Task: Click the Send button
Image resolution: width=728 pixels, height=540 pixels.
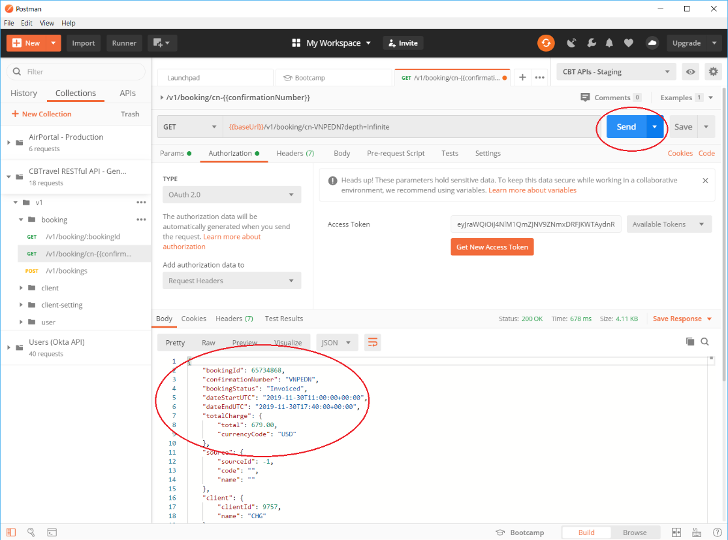Action: pos(626,127)
